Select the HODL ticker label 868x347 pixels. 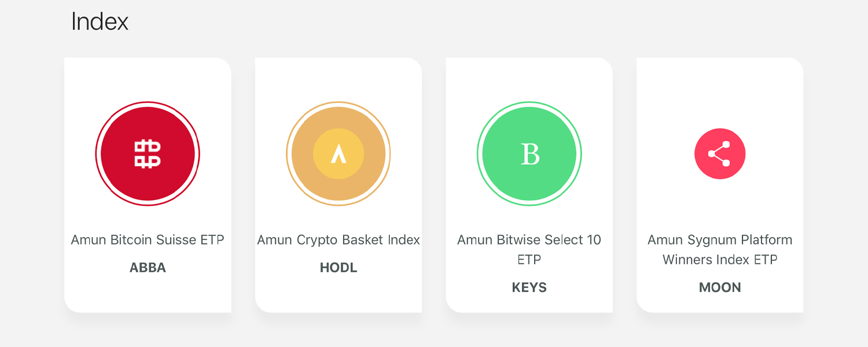point(339,268)
